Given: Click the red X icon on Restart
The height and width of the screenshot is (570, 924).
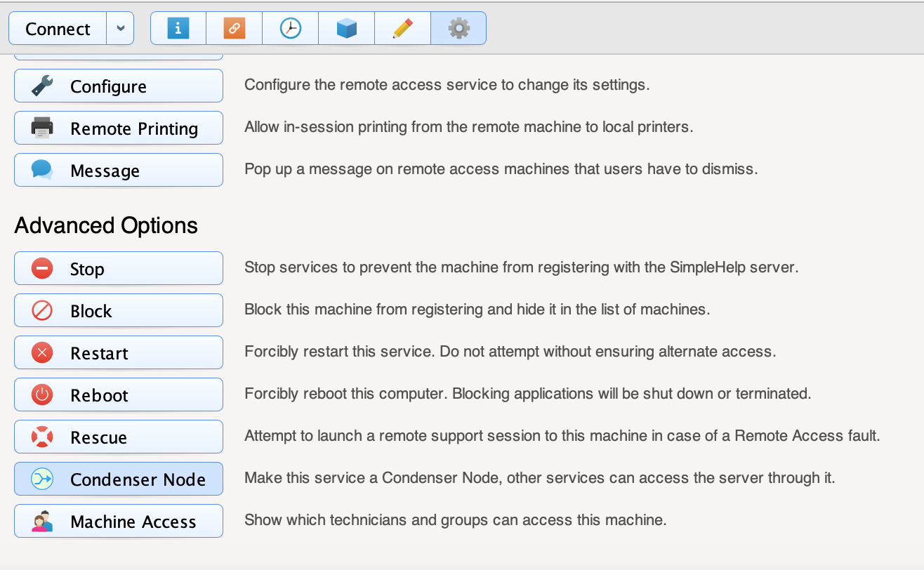Looking at the screenshot, I should pos(42,352).
